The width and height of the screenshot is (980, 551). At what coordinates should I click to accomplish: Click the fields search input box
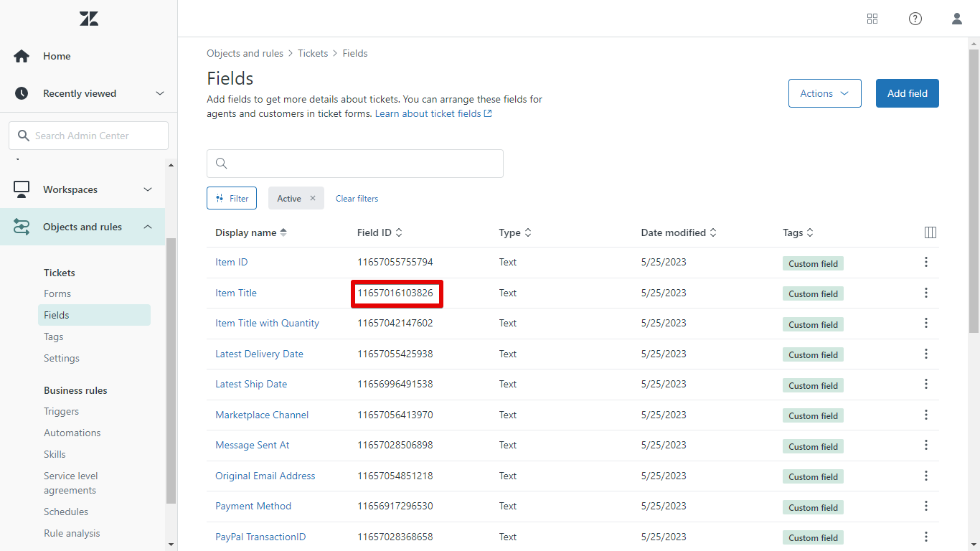coord(355,164)
